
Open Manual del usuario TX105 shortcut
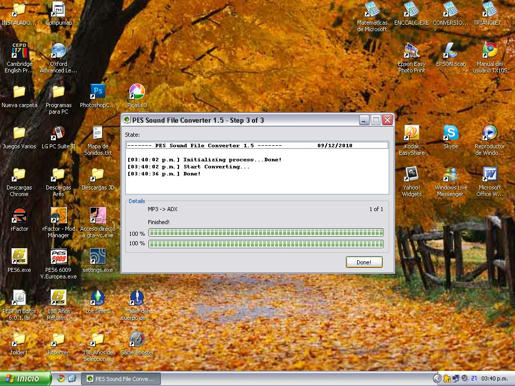[x=490, y=58]
